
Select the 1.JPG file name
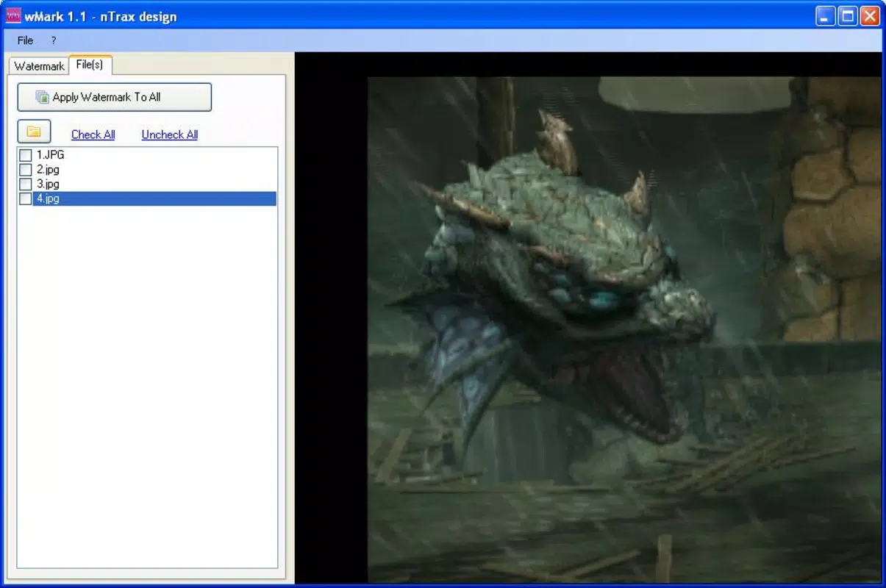(x=50, y=155)
